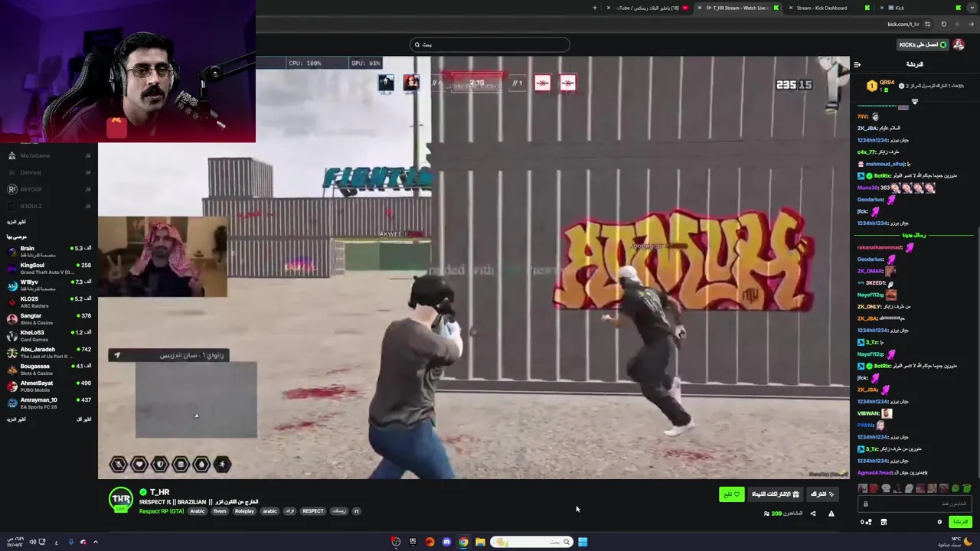Image resolution: width=980 pixels, height=551 pixels.
Task: Switch to T_HR Stream - Watch Live tab
Action: pos(740,8)
